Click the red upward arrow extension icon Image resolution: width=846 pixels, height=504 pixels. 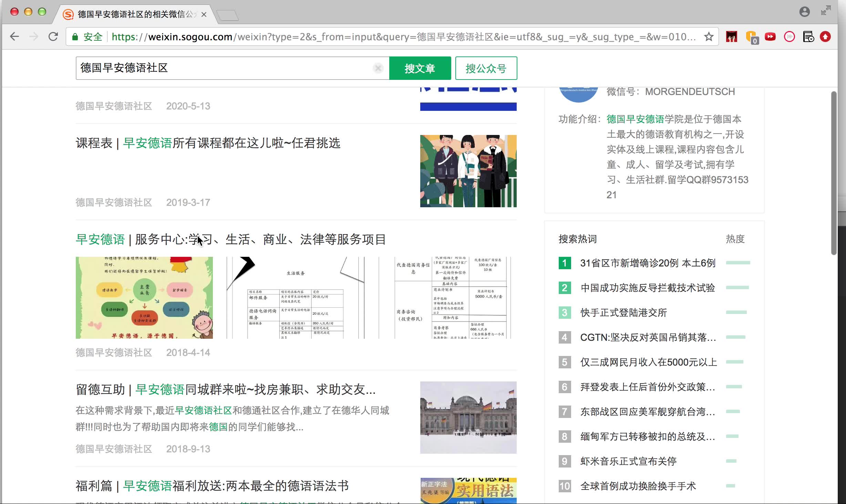coord(825,36)
